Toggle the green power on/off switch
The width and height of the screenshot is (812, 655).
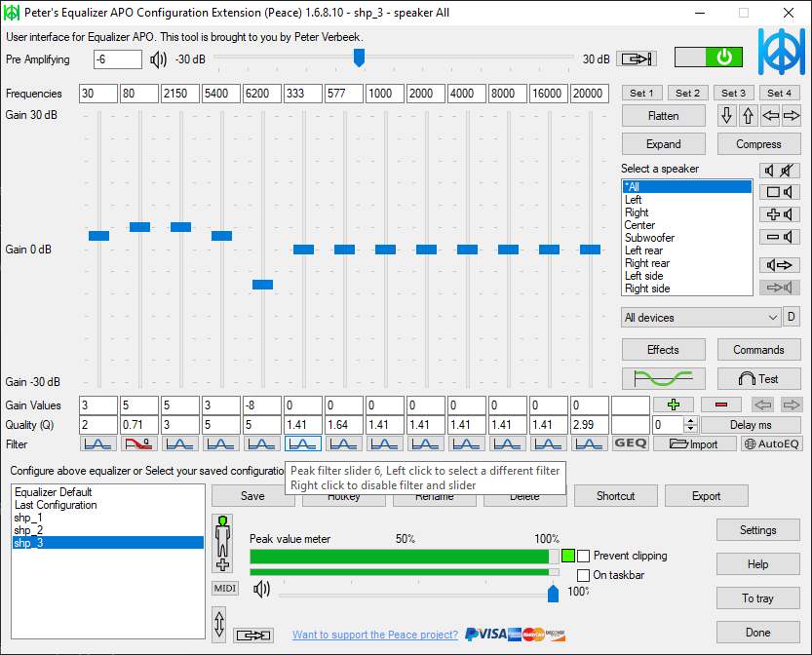pos(709,57)
